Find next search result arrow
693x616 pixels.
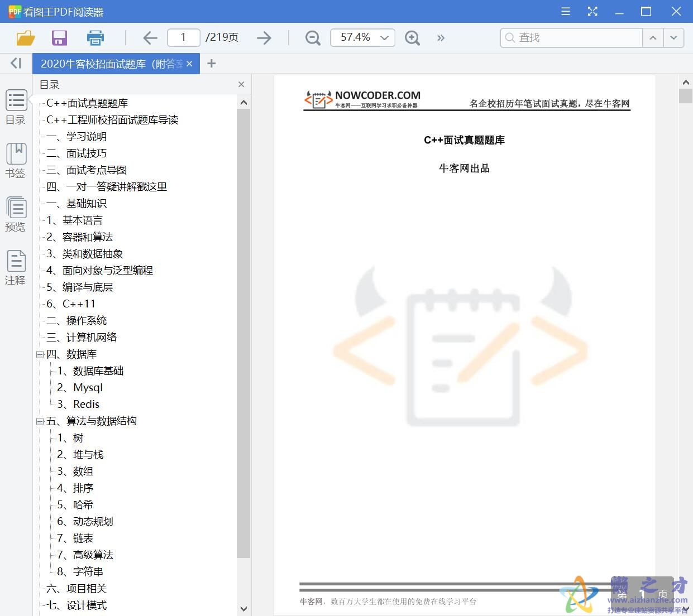click(673, 37)
